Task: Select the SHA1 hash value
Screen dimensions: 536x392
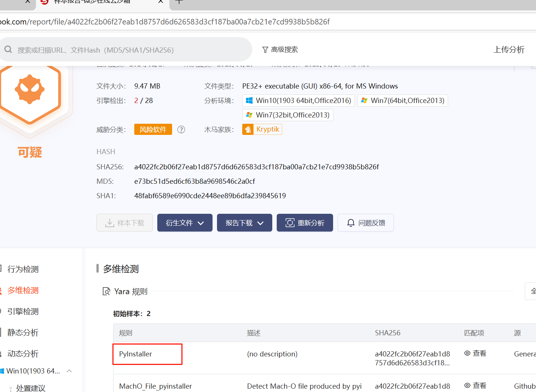Action: point(210,196)
